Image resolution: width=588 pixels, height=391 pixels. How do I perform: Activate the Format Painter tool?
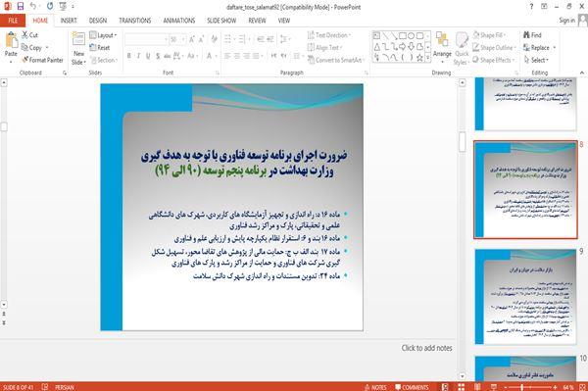point(42,60)
